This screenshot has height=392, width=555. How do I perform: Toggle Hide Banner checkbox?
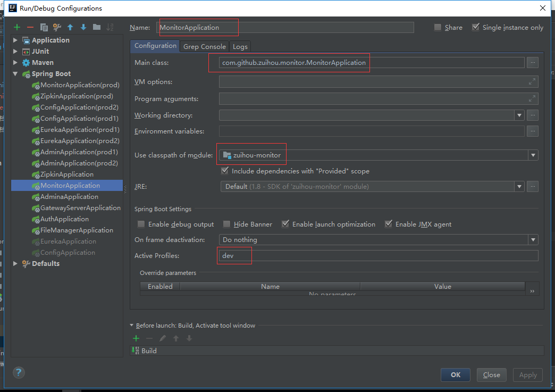pos(226,224)
